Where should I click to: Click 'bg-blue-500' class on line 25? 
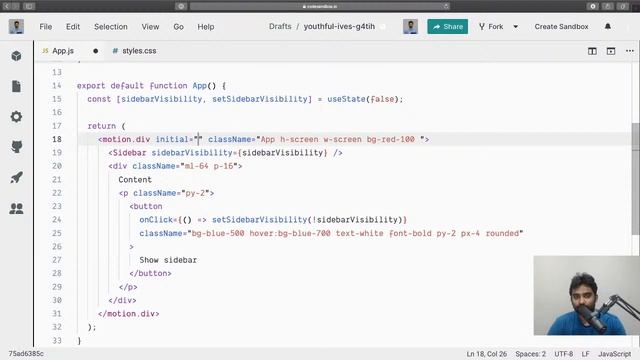point(218,233)
